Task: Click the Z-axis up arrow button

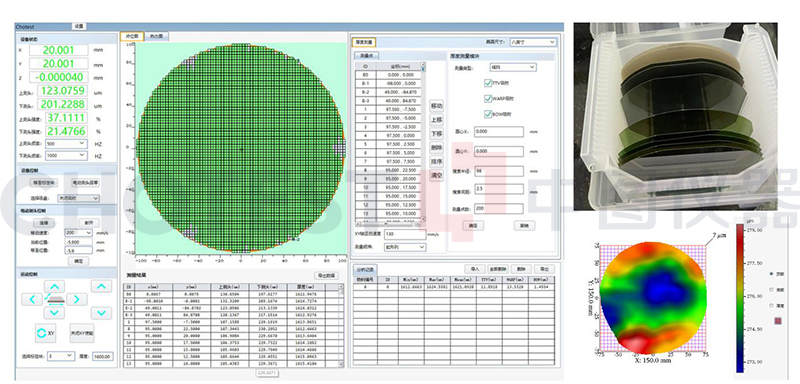Action: tap(101, 286)
